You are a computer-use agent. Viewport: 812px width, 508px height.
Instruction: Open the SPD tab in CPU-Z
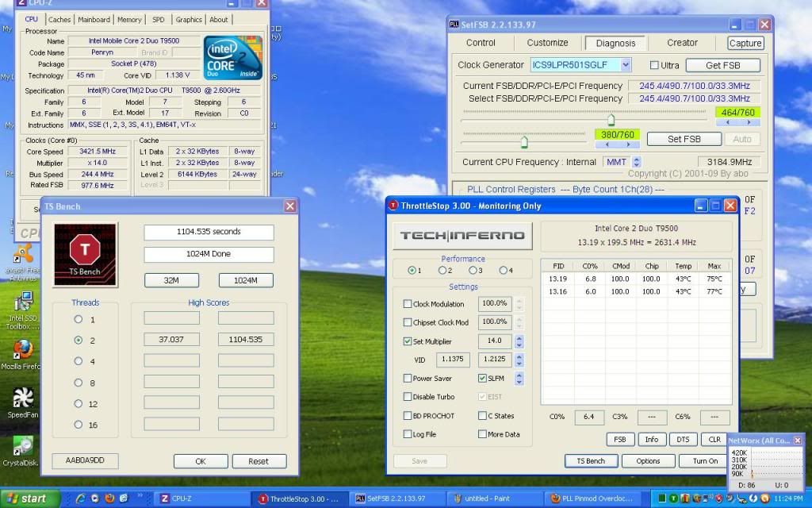(159, 20)
